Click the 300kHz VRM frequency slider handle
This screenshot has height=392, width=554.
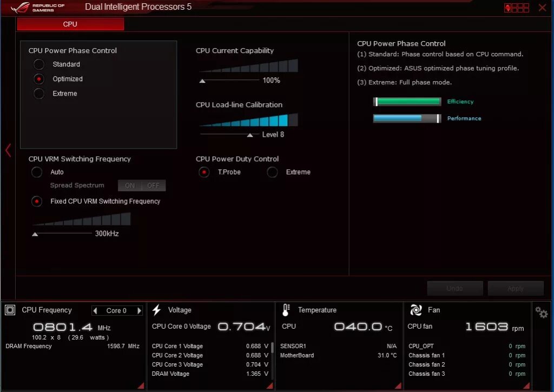(x=35, y=234)
